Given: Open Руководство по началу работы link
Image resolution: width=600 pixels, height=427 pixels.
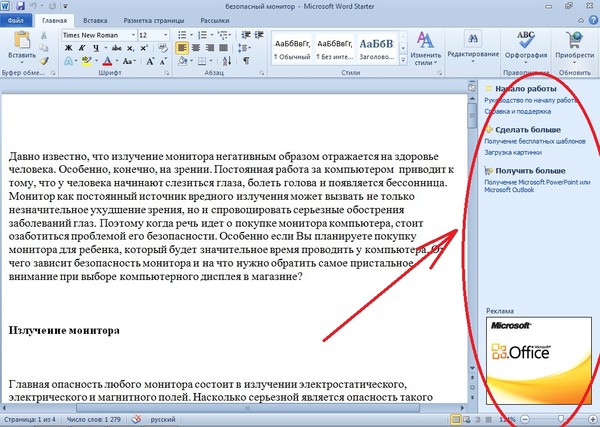Looking at the screenshot, I should pos(531,100).
